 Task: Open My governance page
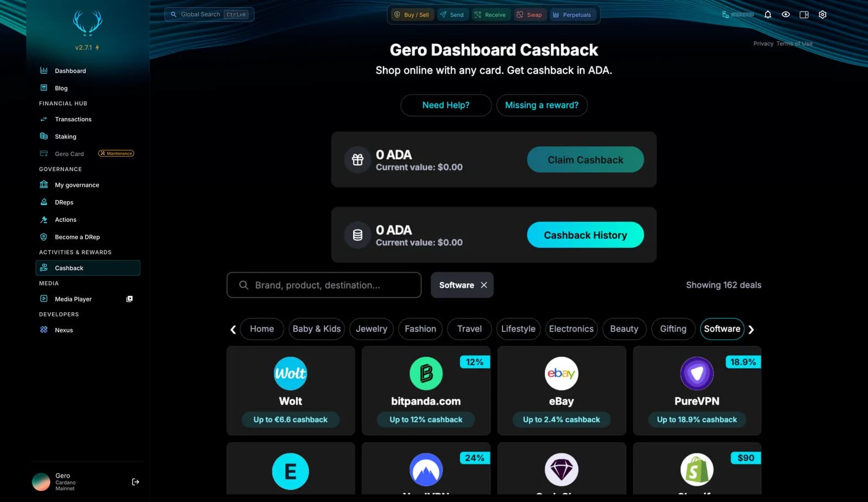pos(87,185)
